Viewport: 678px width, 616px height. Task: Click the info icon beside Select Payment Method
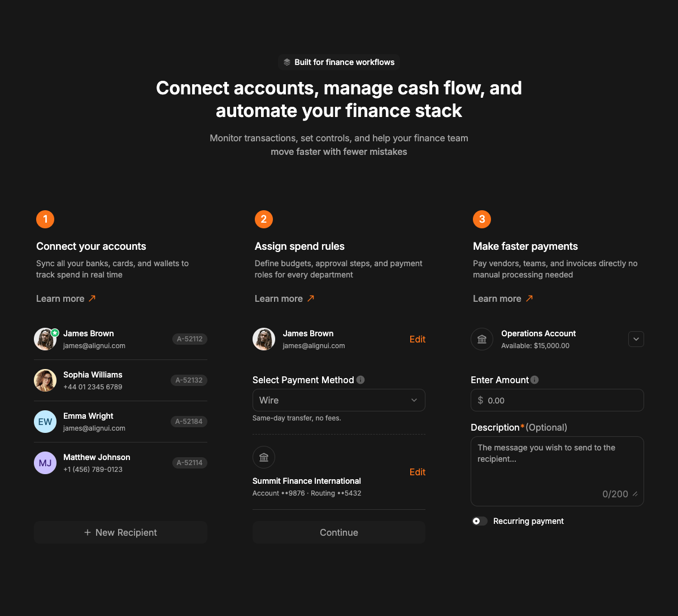[360, 380]
